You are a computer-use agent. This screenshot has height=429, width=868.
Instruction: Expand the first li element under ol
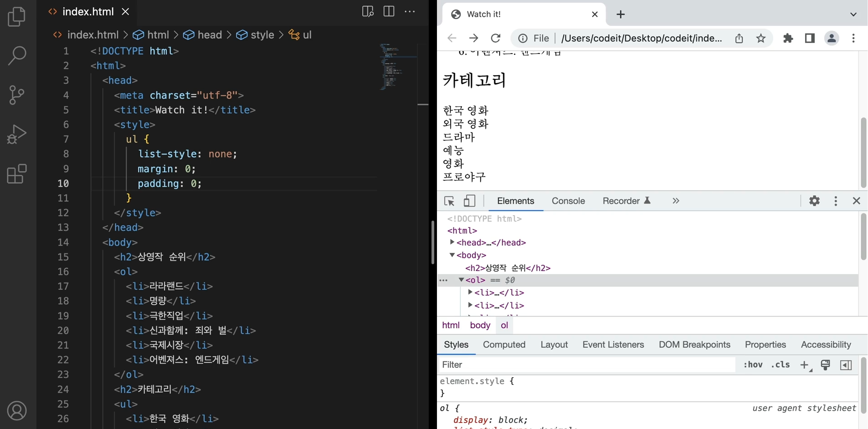[x=470, y=292]
